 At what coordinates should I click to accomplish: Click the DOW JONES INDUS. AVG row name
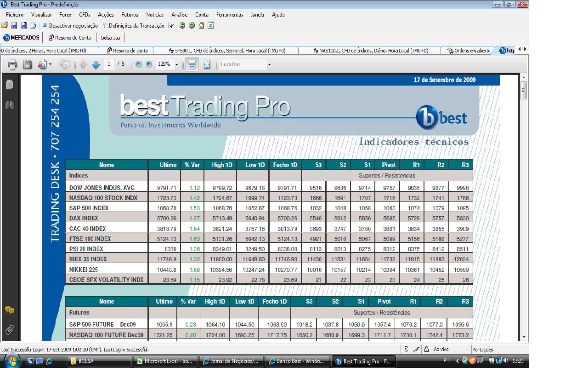(x=102, y=188)
